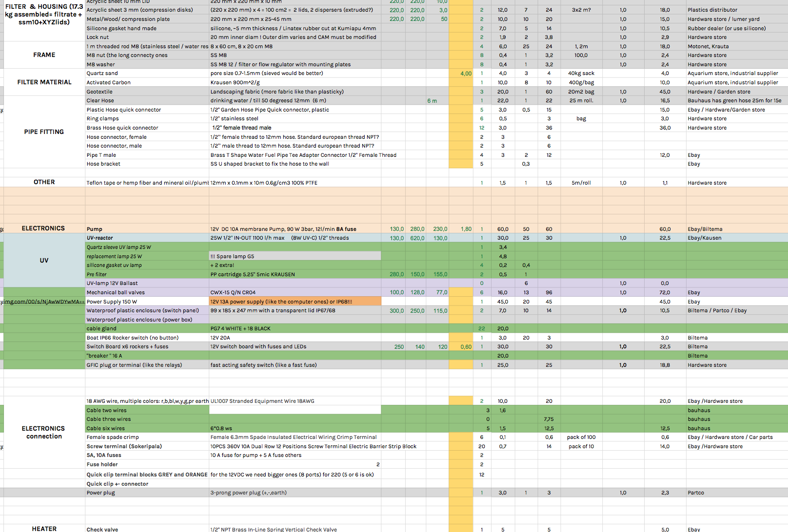788x532 pixels.
Task: Click the Pump item cell
Action: pos(147,229)
